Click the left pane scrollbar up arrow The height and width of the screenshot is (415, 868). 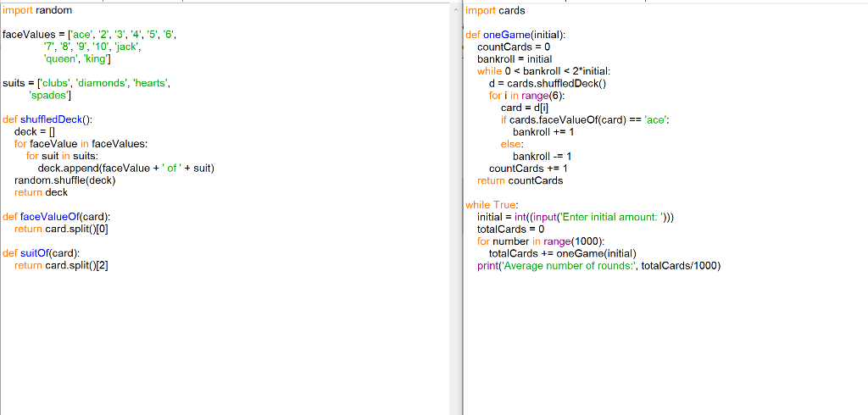click(455, 9)
